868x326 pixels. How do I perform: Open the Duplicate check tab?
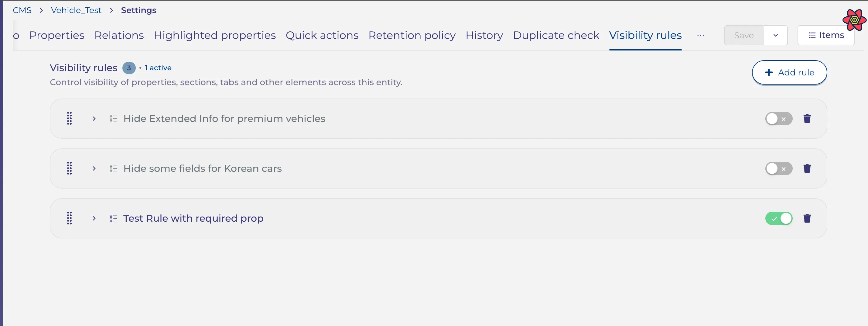[556, 35]
